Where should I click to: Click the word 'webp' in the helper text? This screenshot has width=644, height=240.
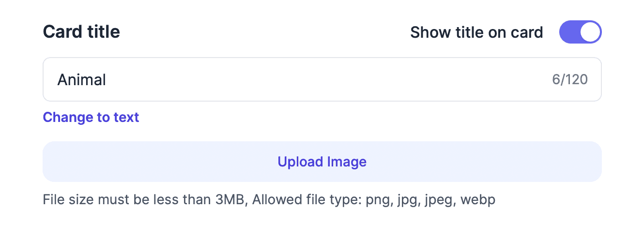478,200
